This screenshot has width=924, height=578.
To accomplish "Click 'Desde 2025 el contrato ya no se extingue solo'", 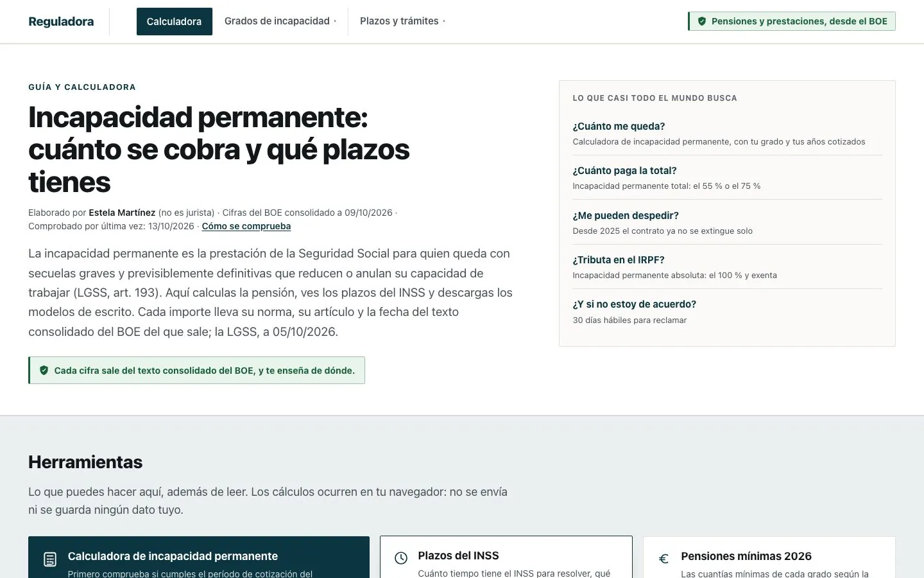I will (663, 231).
